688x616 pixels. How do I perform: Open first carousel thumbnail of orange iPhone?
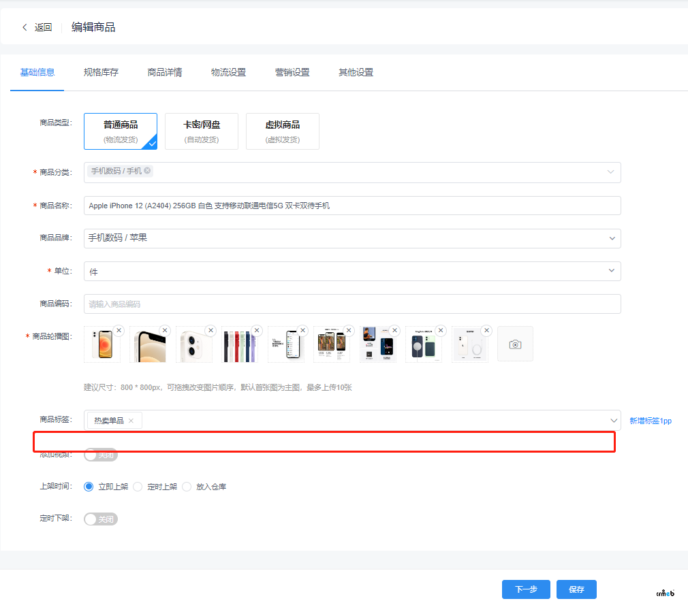click(x=102, y=344)
